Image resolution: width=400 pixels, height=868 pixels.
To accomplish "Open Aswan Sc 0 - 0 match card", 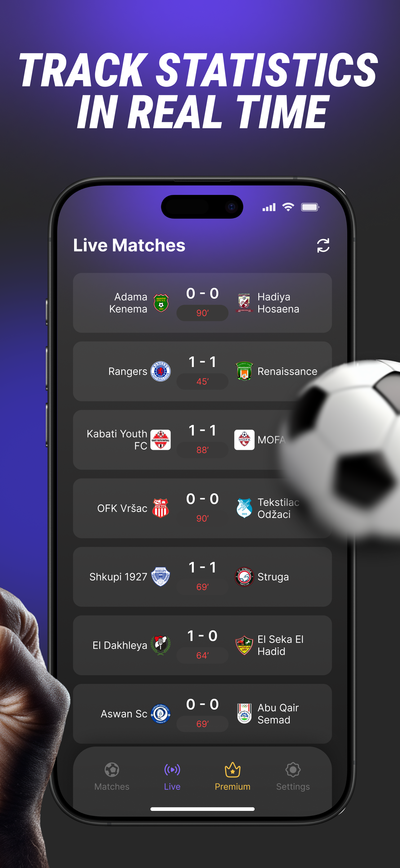I will pyautogui.click(x=202, y=714).
